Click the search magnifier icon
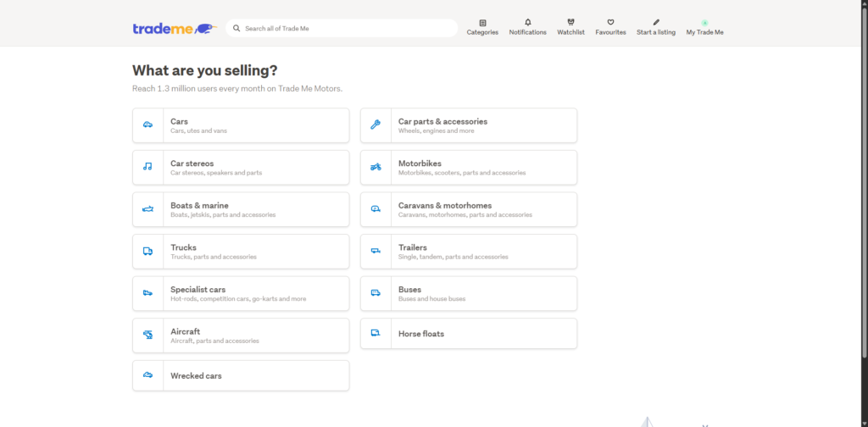868x427 pixels. point(237,28)
